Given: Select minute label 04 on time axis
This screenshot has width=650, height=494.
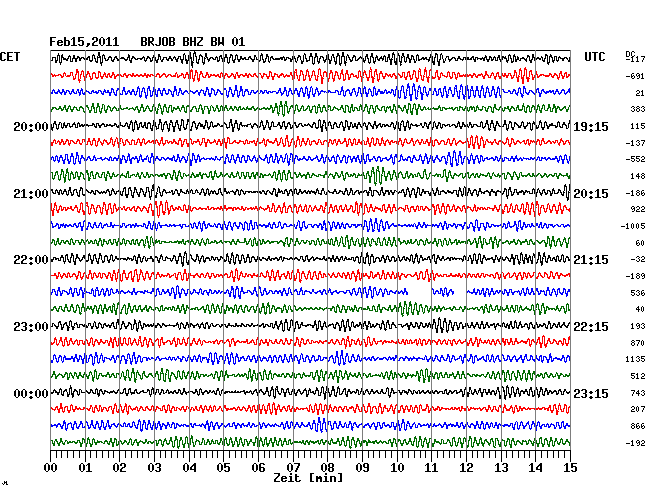Looking at the screenshot, I should tap(189, 468).
